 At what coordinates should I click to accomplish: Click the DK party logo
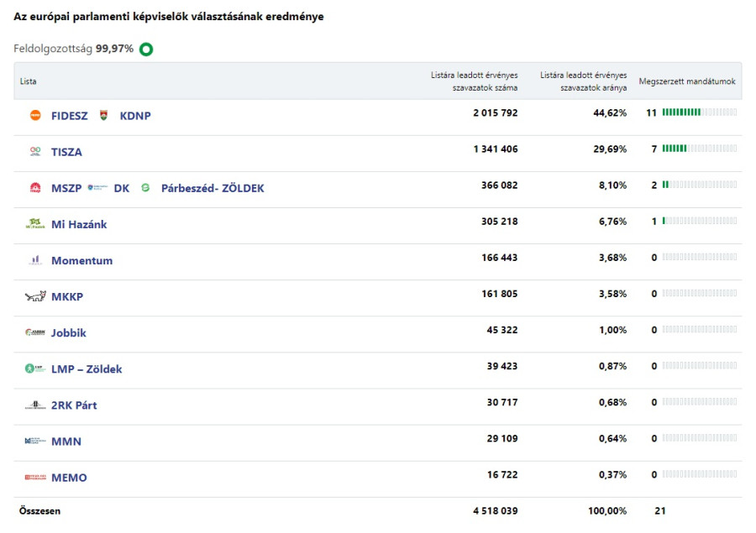pyautogui.click(x=97, y=187)
